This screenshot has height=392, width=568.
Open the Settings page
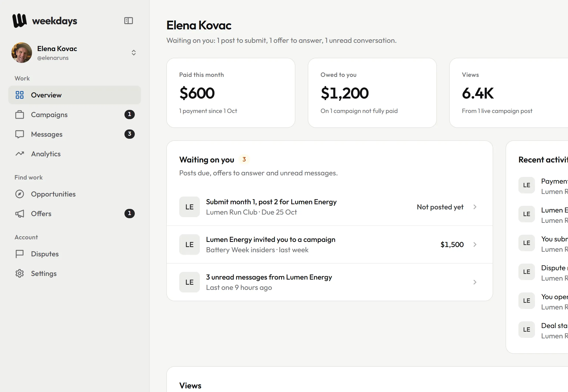point(75,273)
